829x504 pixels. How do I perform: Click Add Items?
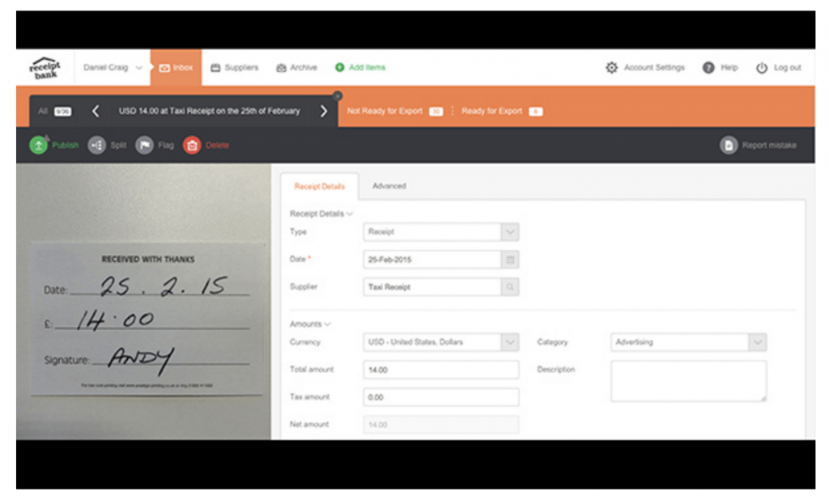pos(367,68)
